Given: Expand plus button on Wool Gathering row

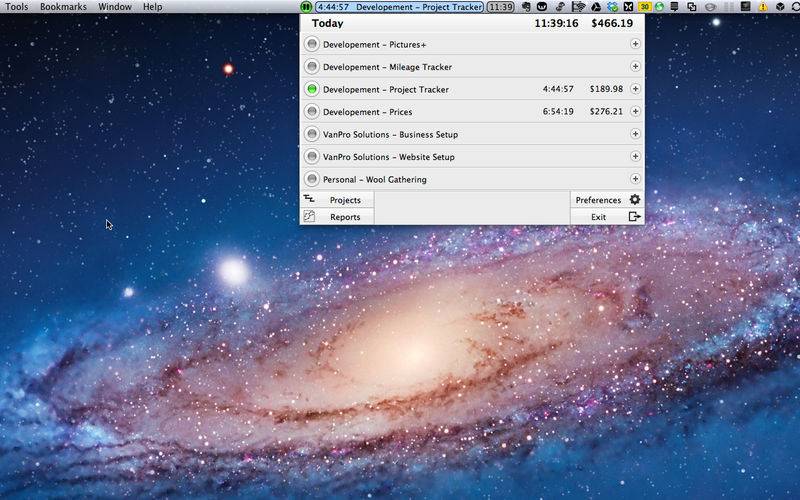Looking at the screenshot, I should [635, 179].
